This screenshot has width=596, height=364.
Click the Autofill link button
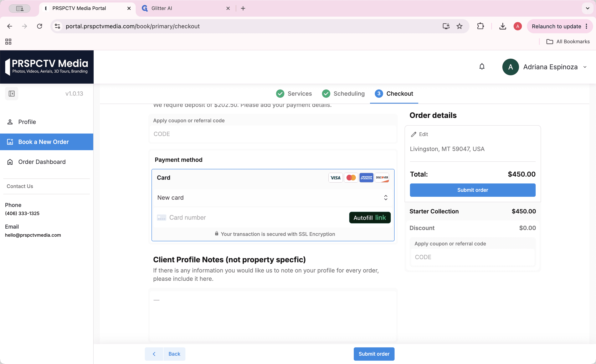click(370, 218)
